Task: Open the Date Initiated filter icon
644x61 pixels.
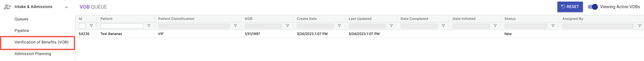Action: pyautogui.click(x=495, y=26)
